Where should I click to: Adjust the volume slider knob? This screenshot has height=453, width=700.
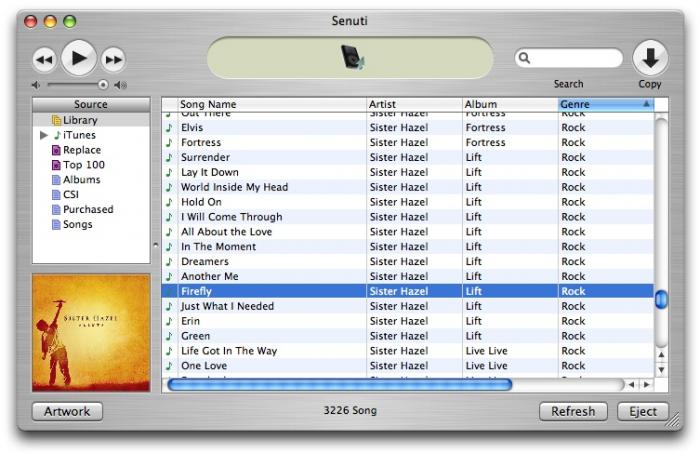coord(103,85)
